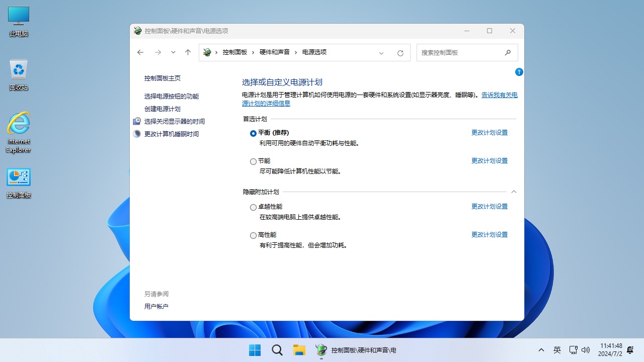Image resolution: width=644 pixels, height=362 pixels.
Task: Click inside the 搜索控制面板 input field
Action: pyautogui.click(x=458, y=52)
